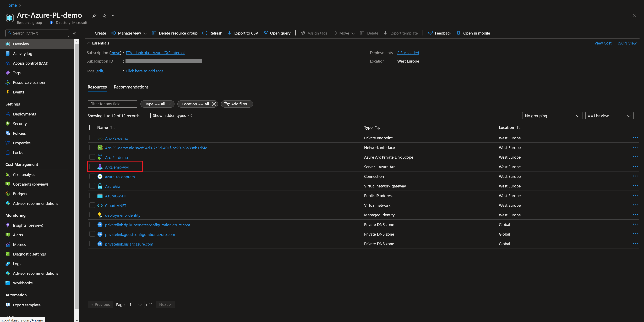Open the No grouping dropdown
Image resolution: width=644 pixels, height=322 pixels.
pyautogui.click(x=552, y=116)
